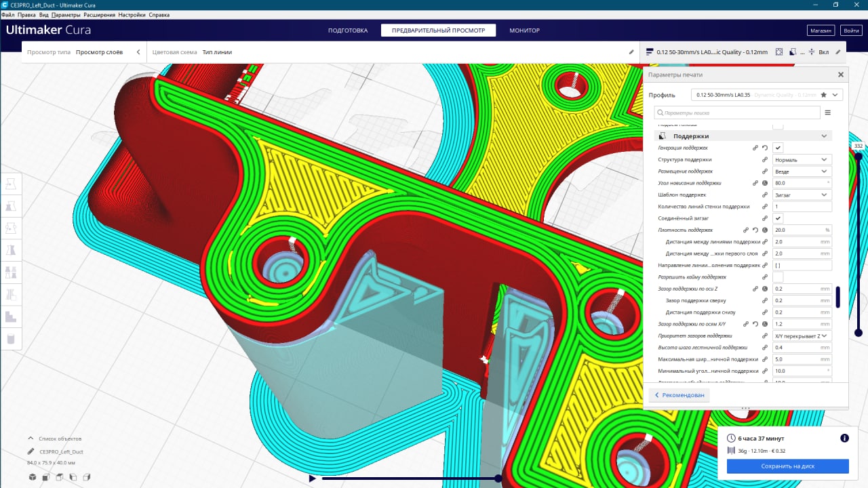Click bottom handle of layer slider

tap(858, 333)
